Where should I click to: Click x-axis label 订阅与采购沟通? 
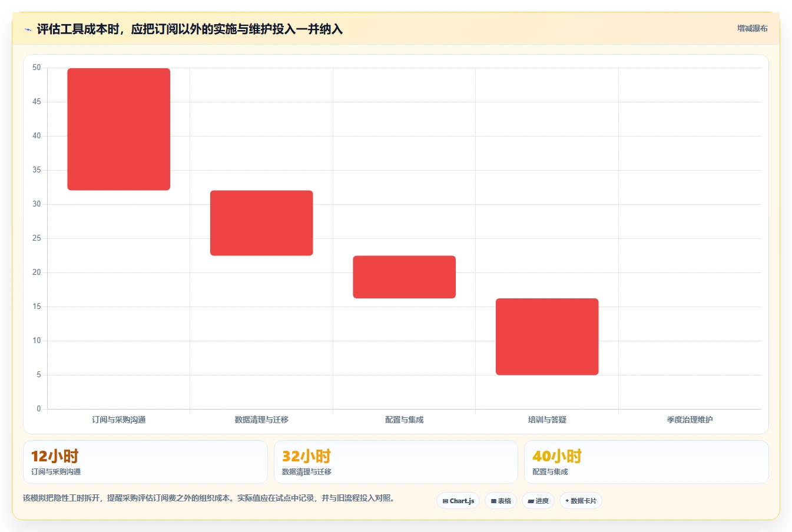(x=119, y=420)
